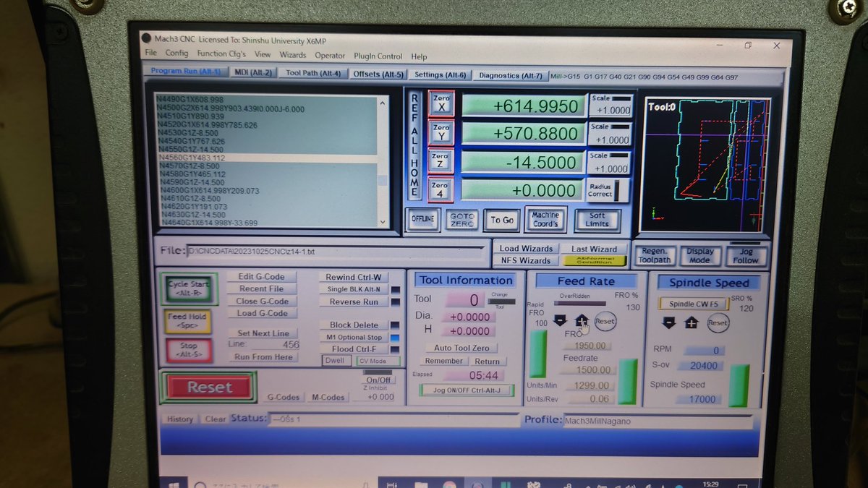The height and width of the screenshot is (488, 868).
Task: Open Chrome from the taskbar
Action: click(x=448, y=484)
